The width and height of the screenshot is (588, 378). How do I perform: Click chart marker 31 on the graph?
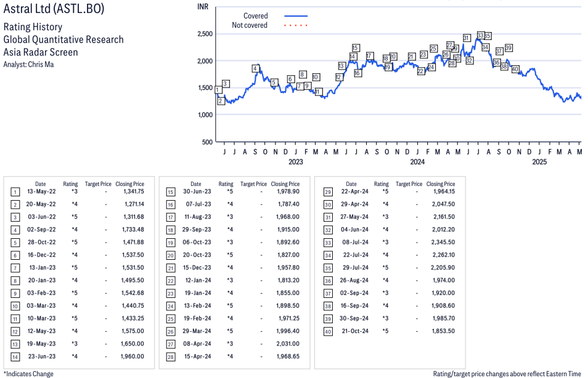pos(467,38)
